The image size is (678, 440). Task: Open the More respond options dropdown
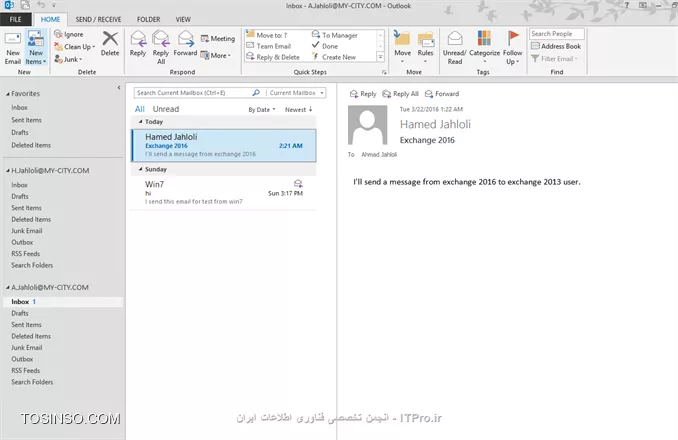(216, 55)
